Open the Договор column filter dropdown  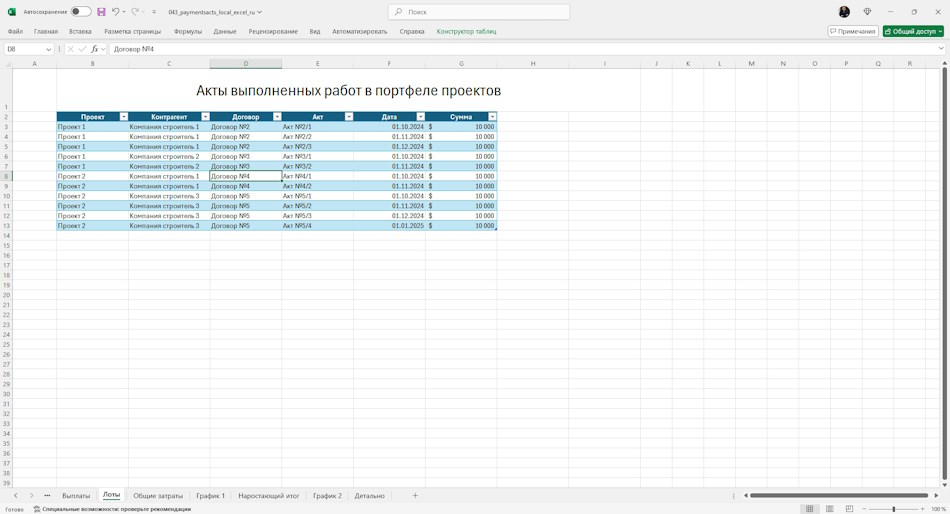click(277, 116)
